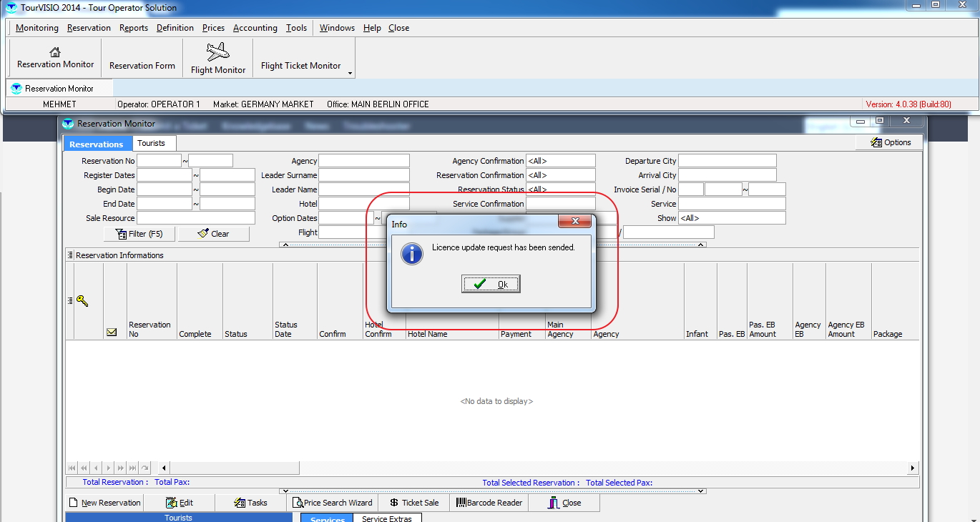The height and width of the screenshot is (522, 980).
Task: Switch to the Tourists tab
Action: click(x=151, y=143)
